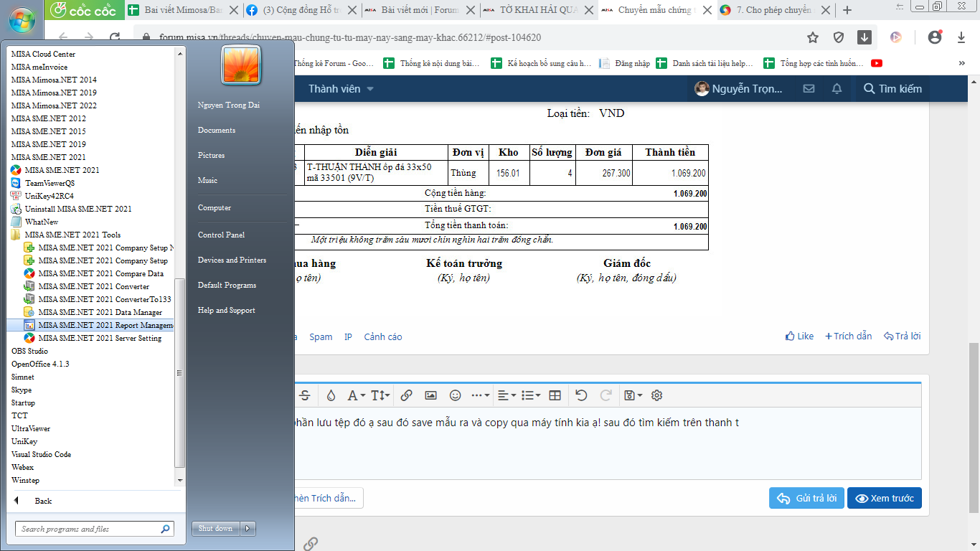Launch MISA SME.NET 2021 Report Management
980x551 pixels.
coord(98,325)
